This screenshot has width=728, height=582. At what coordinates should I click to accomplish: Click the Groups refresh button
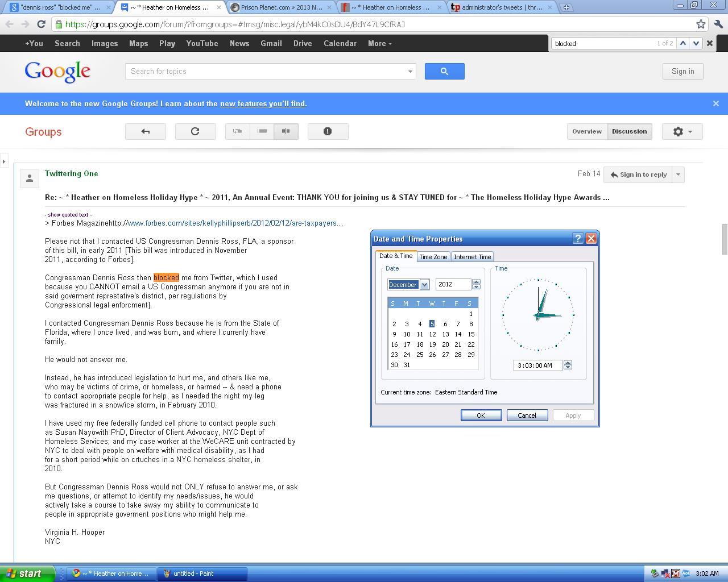pyautogui.click(x=195, y=131)
